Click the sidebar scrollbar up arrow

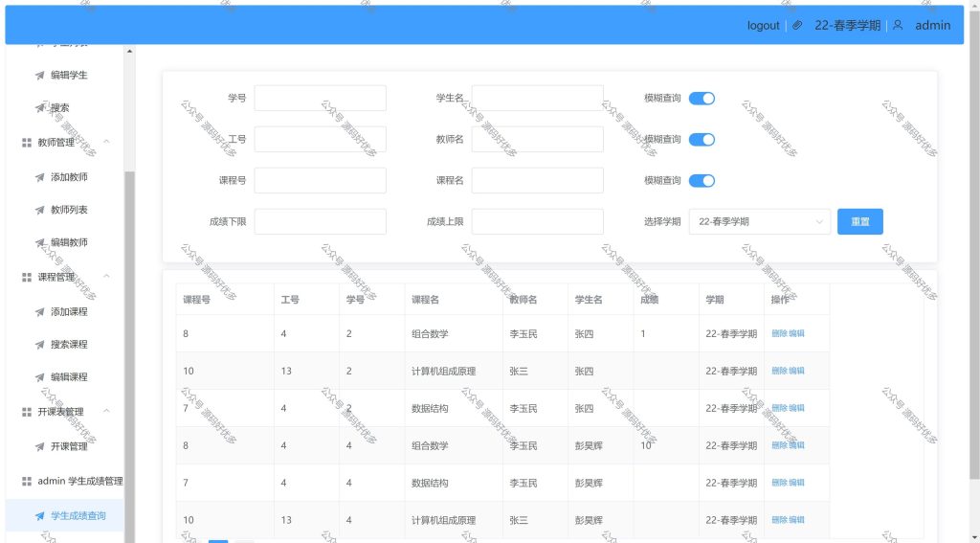[x=129, y=52]
